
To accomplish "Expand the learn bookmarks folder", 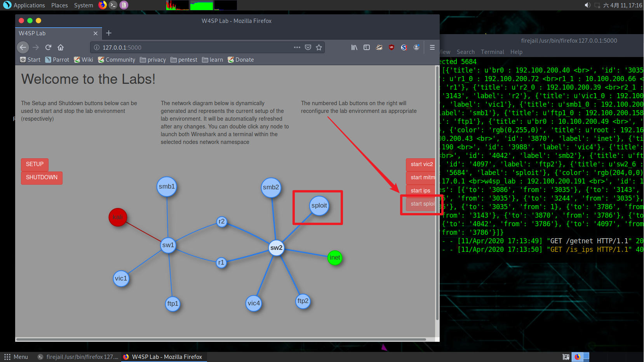I will click(212, 60).
